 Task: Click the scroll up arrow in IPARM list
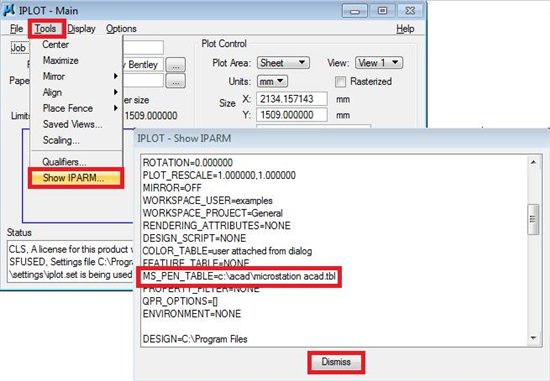(533, 162)
